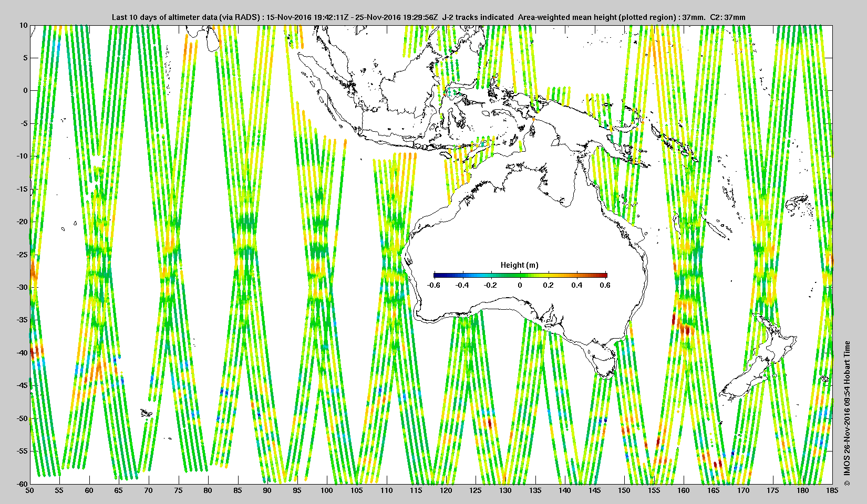Click longitude tick '155' on the x-axis
The height and width of the screenshot is (504, 867).
click(x=654, y=491)
